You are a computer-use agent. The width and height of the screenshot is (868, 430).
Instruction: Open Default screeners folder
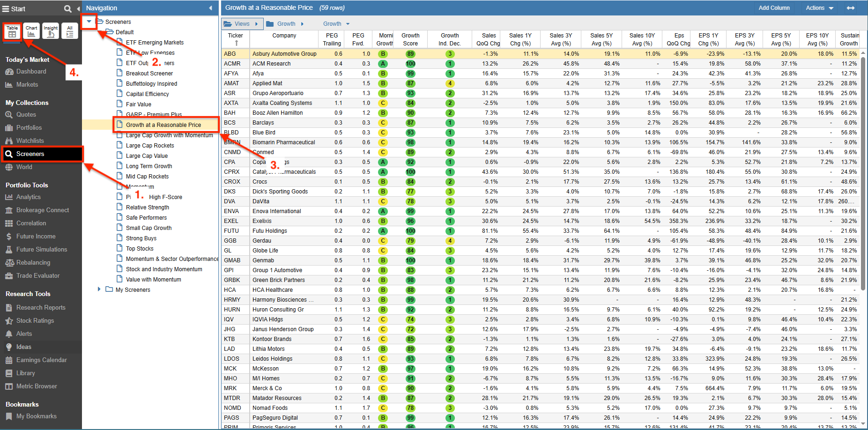tap(125, 32)
